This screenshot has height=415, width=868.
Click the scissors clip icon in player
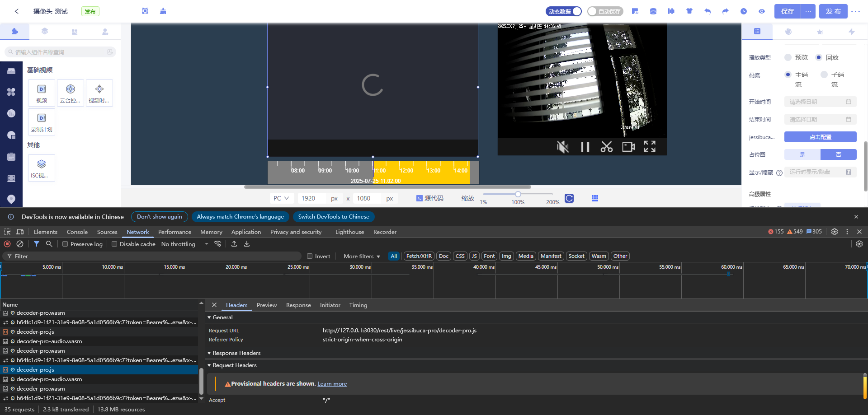point(607,147)
